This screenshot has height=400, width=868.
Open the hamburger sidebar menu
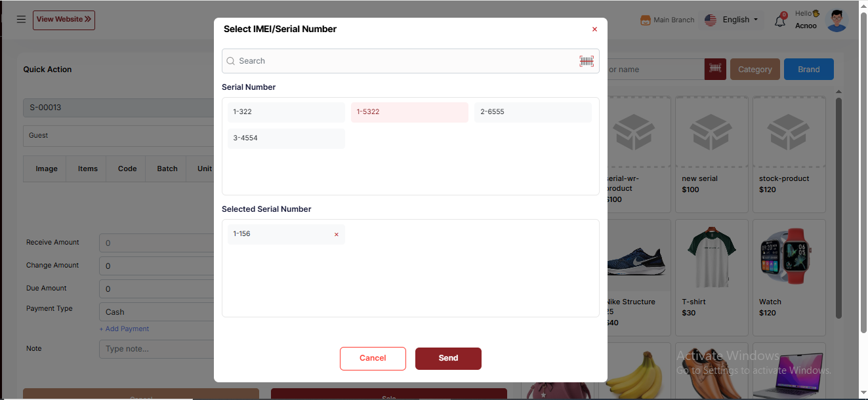(21, 20)
